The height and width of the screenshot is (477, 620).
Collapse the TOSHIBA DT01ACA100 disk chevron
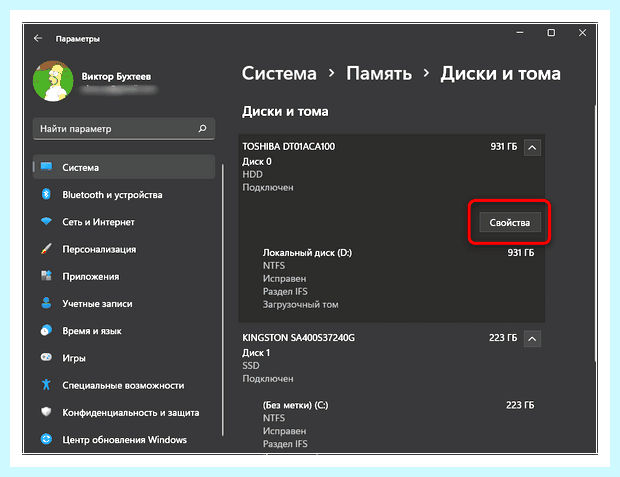(532, 148)
